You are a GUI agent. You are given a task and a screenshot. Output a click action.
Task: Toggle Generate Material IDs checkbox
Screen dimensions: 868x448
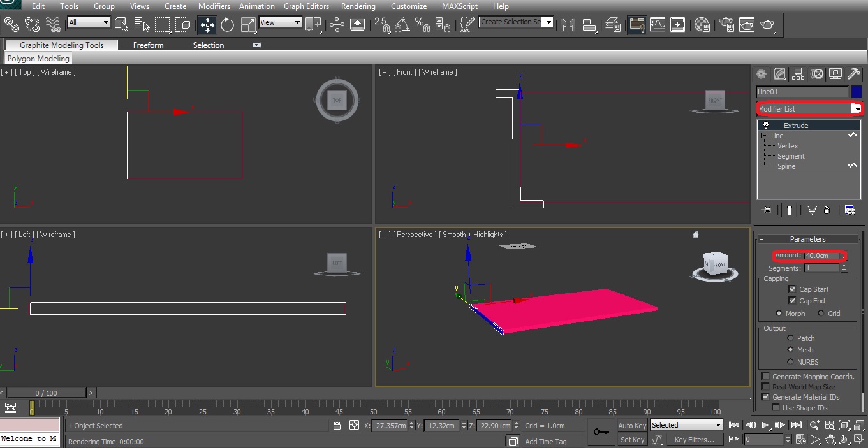click(765, 397)
